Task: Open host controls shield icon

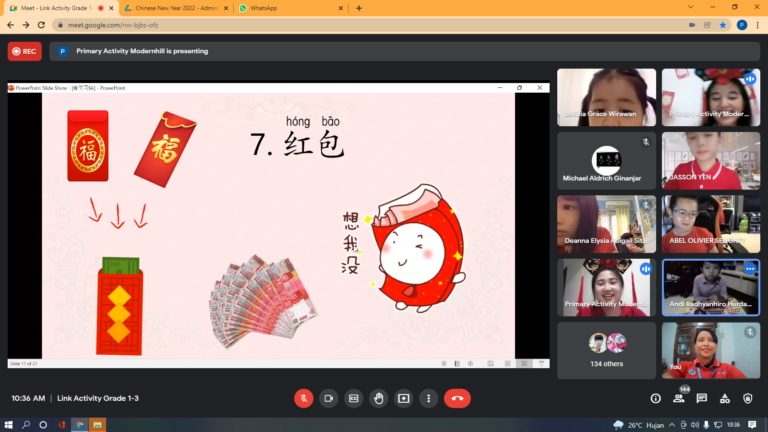Action: [748, 398]
